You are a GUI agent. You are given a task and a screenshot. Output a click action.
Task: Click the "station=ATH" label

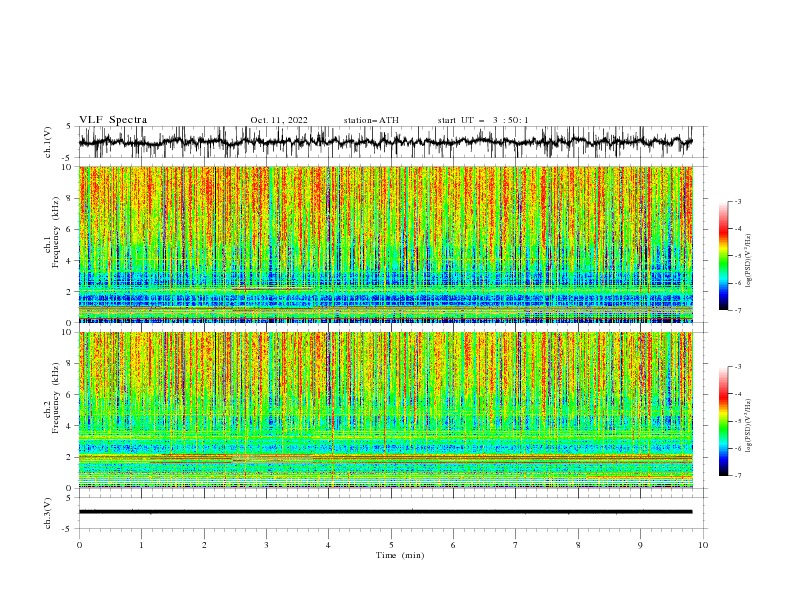point(371,120)
